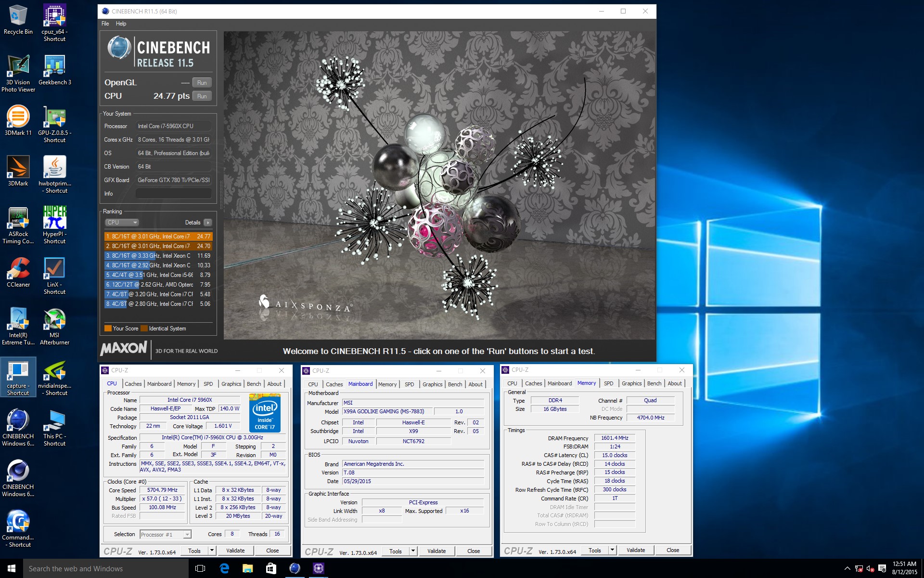The width and height of the screenshot is (924, 578).
Task: Open the CINEBENCH File menu
Action: [105, 24]
